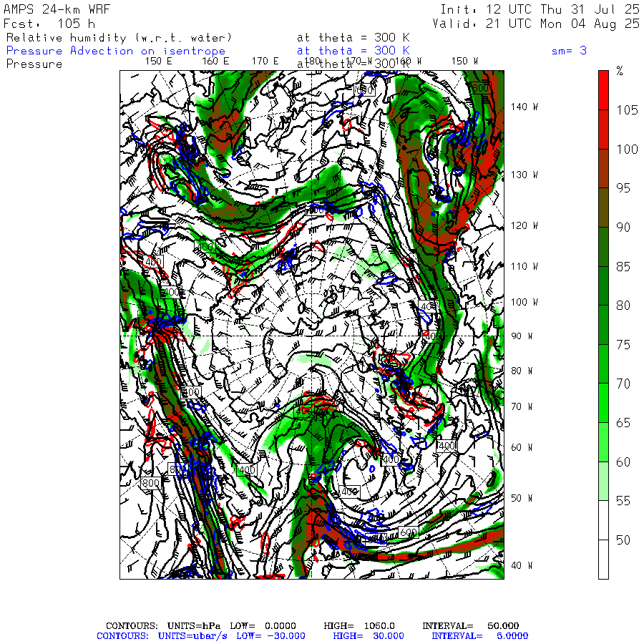Click the blue 'INTERVAL= 5.0000' contour legend text
The height and width of the screenshot is (644, 644).
(x=479, y=636)
